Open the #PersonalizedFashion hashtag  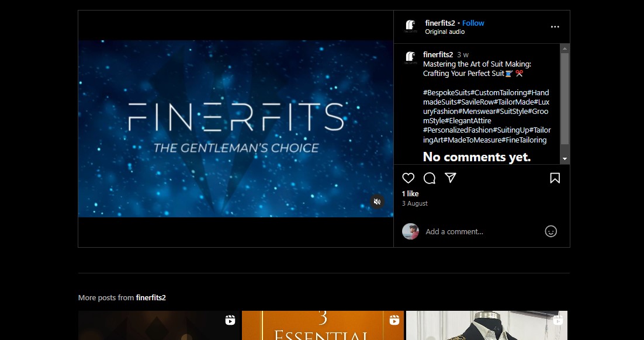(458, 130)
